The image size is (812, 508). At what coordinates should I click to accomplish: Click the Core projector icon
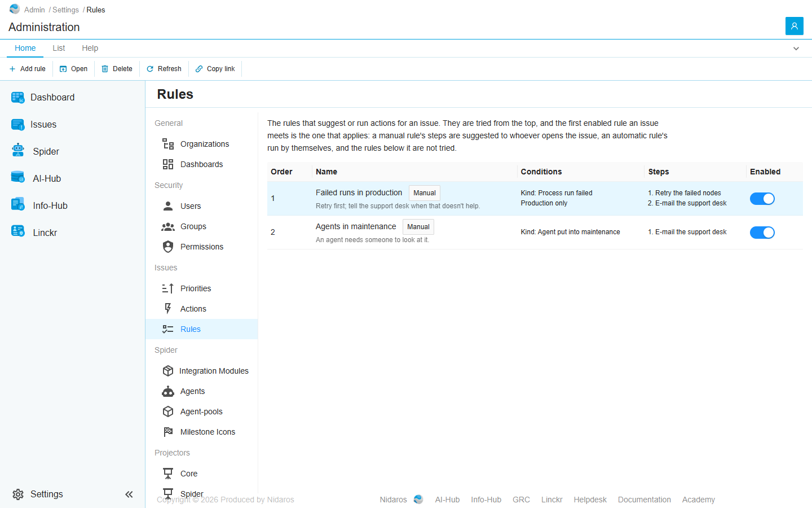click(x=168, y=474)
